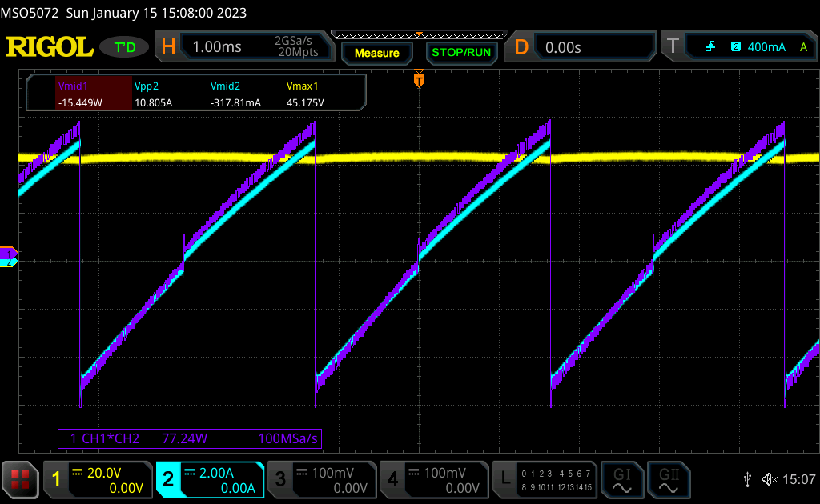Open the GII waveform generator icon
Screen dimensions: 820x504
[x=669, y=479]
